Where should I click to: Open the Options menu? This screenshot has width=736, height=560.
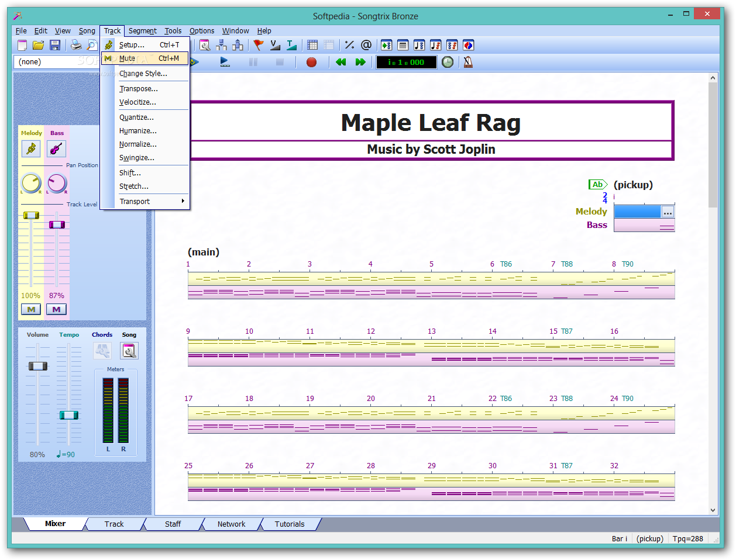click(202, 30)
